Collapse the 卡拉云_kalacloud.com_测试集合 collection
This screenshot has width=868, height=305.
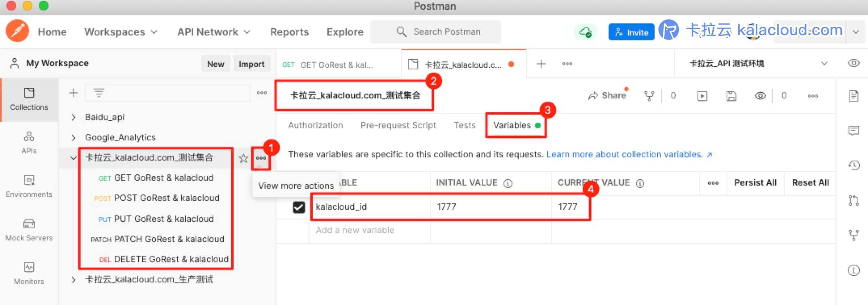pyautogui.click(x=74, y=158)
